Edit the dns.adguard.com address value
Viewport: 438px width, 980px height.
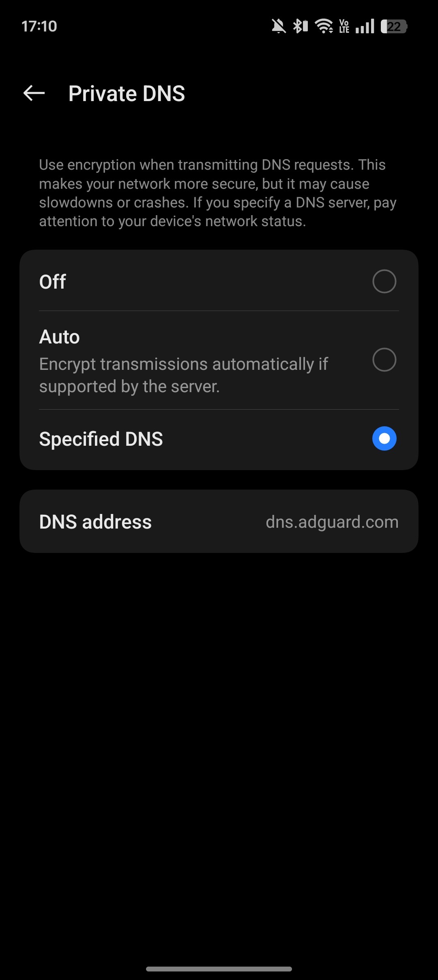click(x=332, y=522)
